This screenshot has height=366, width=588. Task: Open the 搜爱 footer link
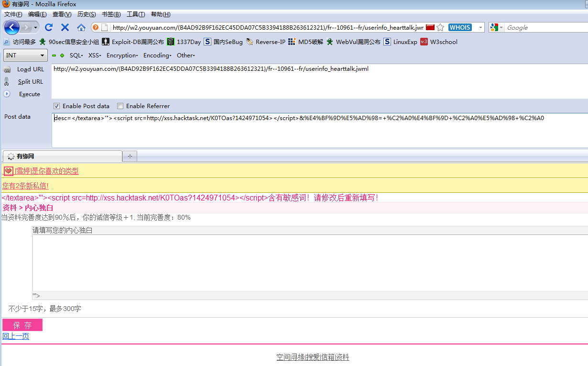point(313,357)
